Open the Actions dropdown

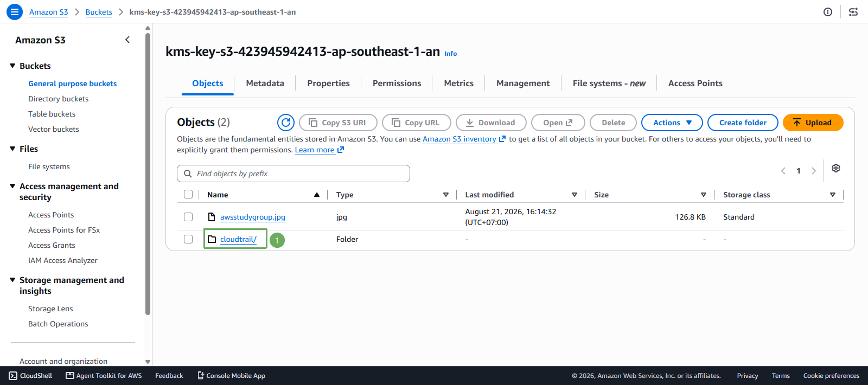[672, 123]
